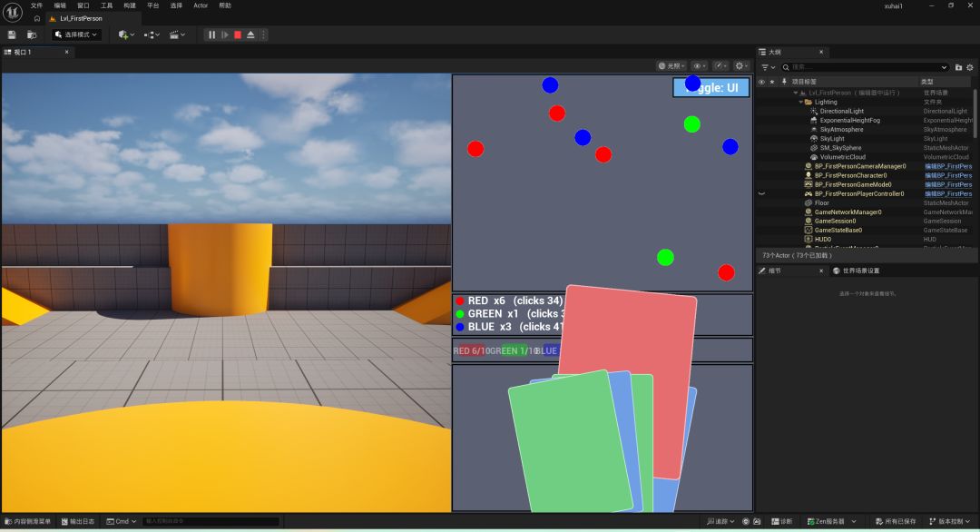Image resolution: width=980 pixels, height=532 pixels.
Task: Open the content browser folder icon in toolbar
Action: click(x=32, y=35)
